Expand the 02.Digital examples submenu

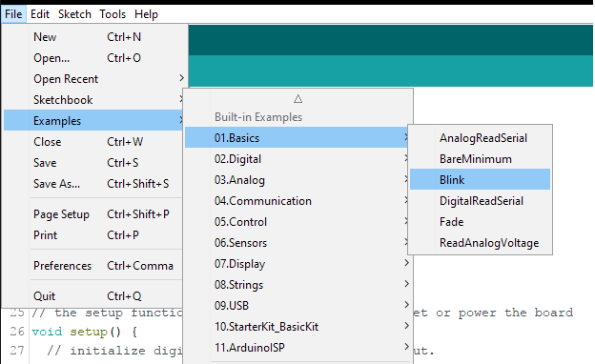point(297,158)
